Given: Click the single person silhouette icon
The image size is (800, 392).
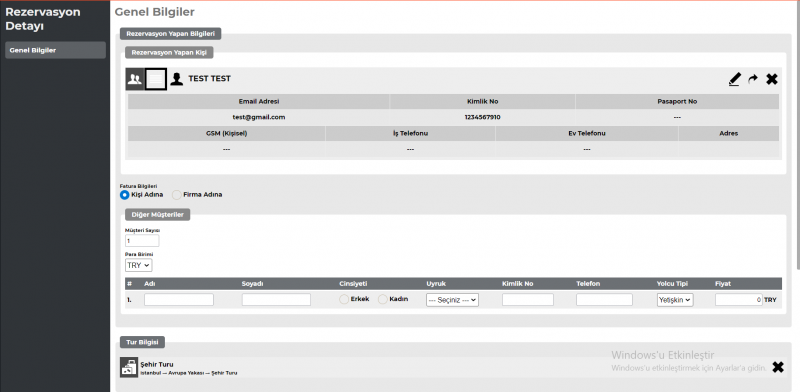Looking at the screenshot, I should coord(177,79).
